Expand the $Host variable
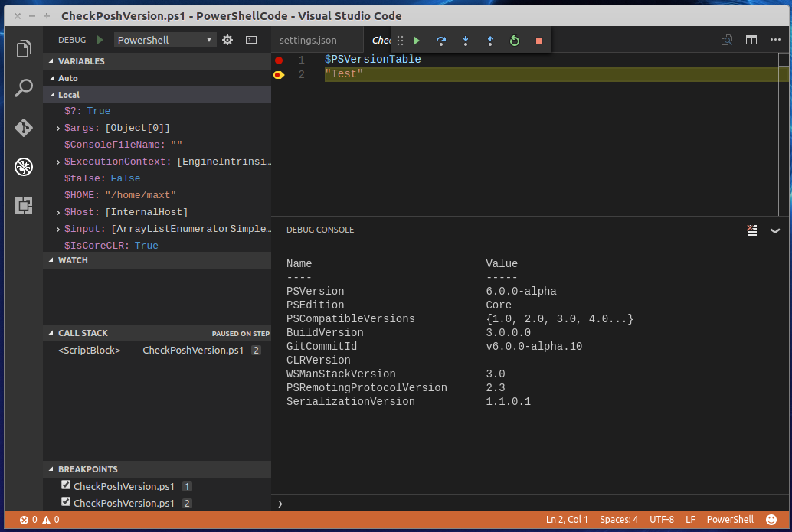Viewport: 792px width, 532px height. [x=58, y=213]
